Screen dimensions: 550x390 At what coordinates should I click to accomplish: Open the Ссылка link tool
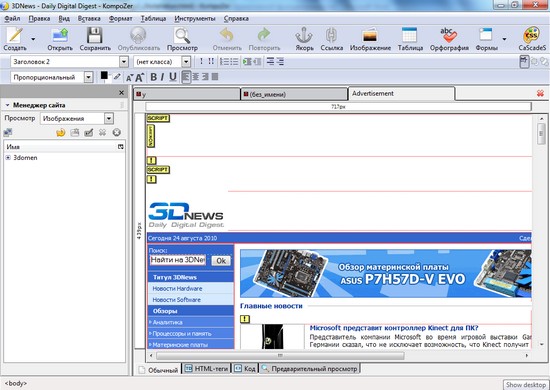click(x=331, y=35)
